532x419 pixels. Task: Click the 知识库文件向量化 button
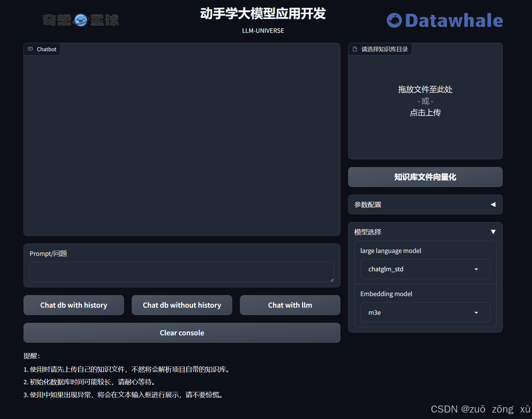[x=425, y=177]
